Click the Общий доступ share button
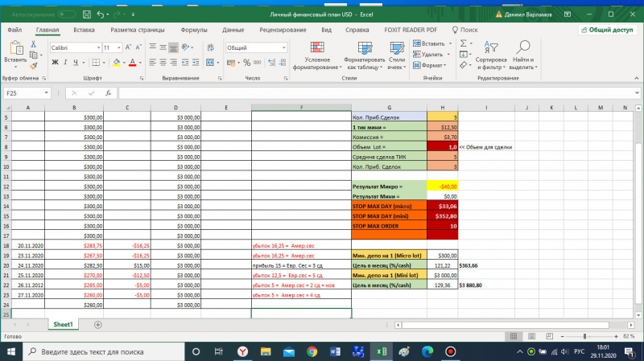This screenshot has width=644, height=361. 606,30
